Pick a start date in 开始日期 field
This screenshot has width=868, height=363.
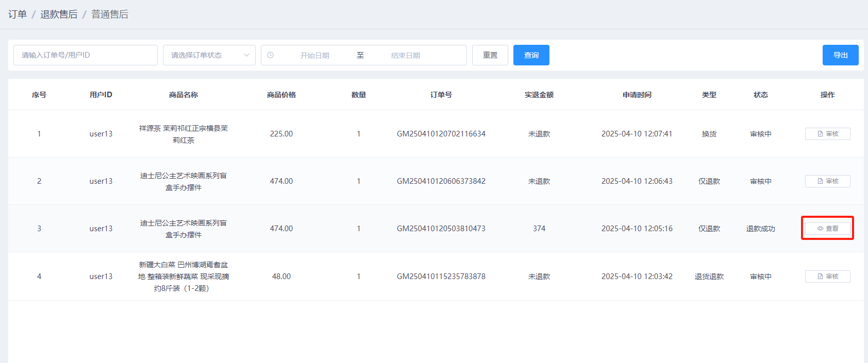click(314, 56)
